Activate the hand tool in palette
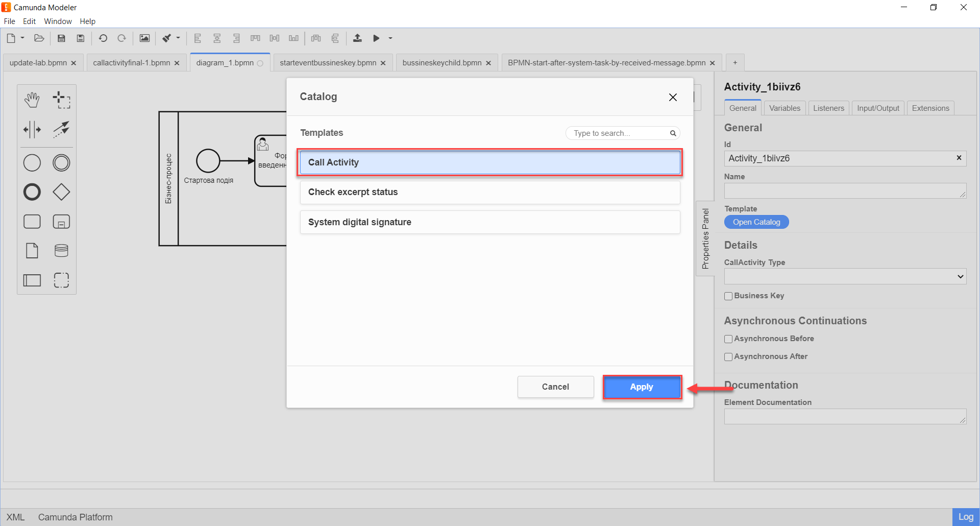 (32, 100)
